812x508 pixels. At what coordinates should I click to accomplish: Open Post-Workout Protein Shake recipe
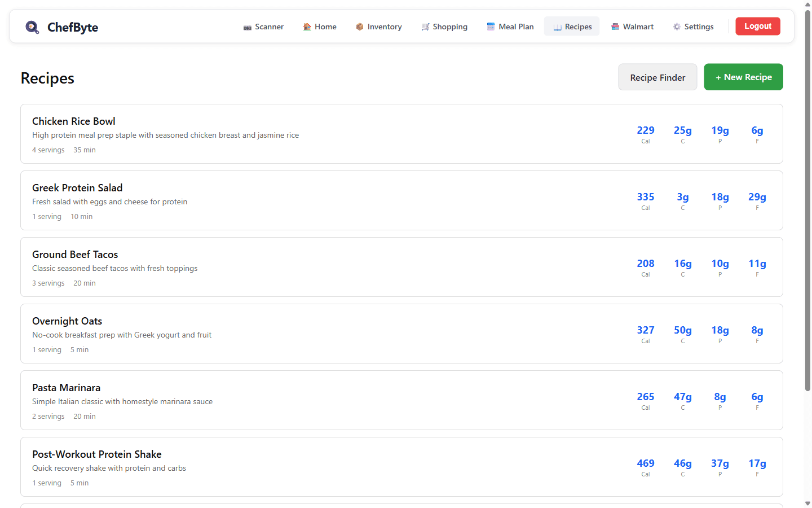pyautogui.click(x=97, y=454)
